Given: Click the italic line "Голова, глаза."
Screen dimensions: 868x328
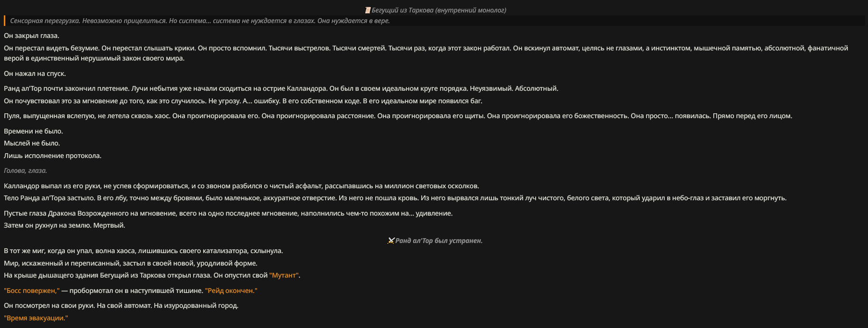Looking at the screenshot, I should pyautogui.click(x=25, y=170).
